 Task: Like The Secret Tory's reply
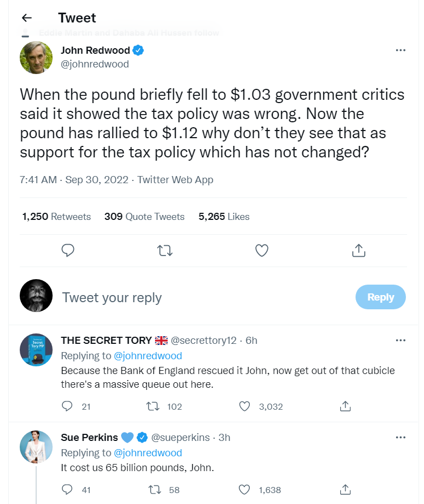(x=245, y=406)
